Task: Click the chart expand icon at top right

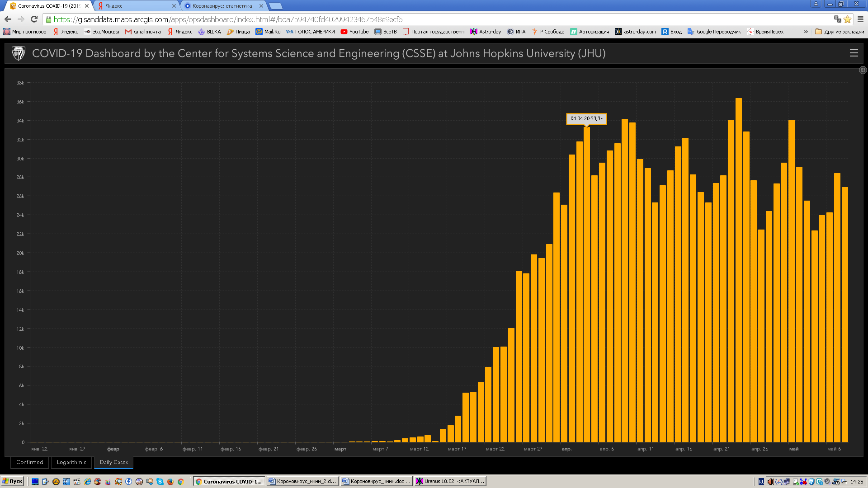Action: pyautogui.click(x=863, y=70)
